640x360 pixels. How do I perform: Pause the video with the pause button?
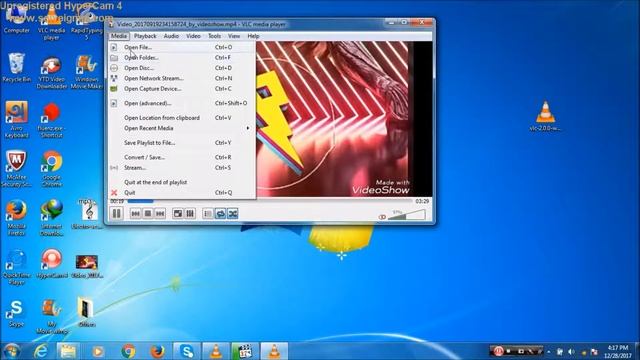click(117, 213)
